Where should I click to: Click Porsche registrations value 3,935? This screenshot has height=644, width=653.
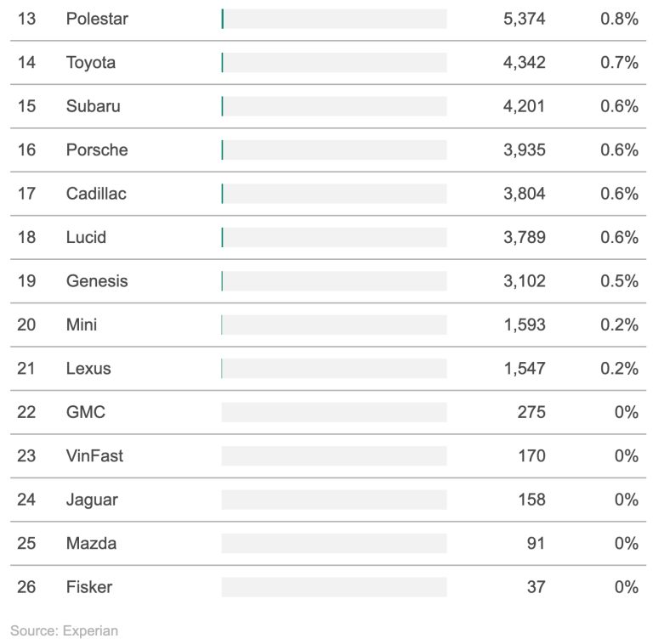click(525, 150)
